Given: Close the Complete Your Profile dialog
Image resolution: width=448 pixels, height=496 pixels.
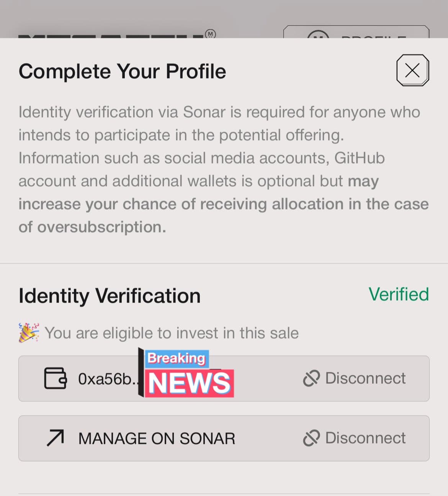Looking at the screenshot, I should [x=412, y=70].
